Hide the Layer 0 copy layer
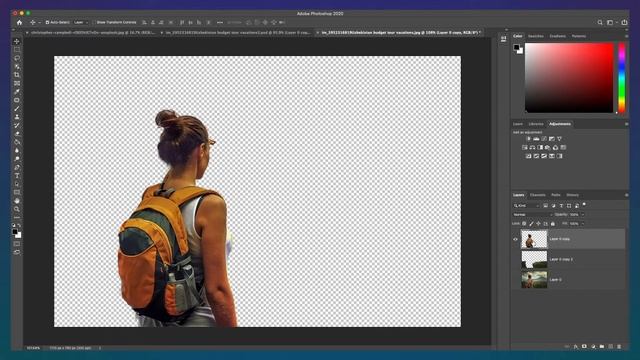This screenshot has width=640, height=360. [x=516, y=239]
